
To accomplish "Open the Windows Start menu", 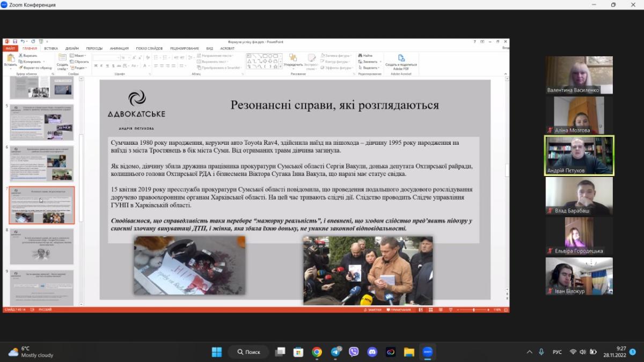I will pyautogui.click(x=217, y=352).
